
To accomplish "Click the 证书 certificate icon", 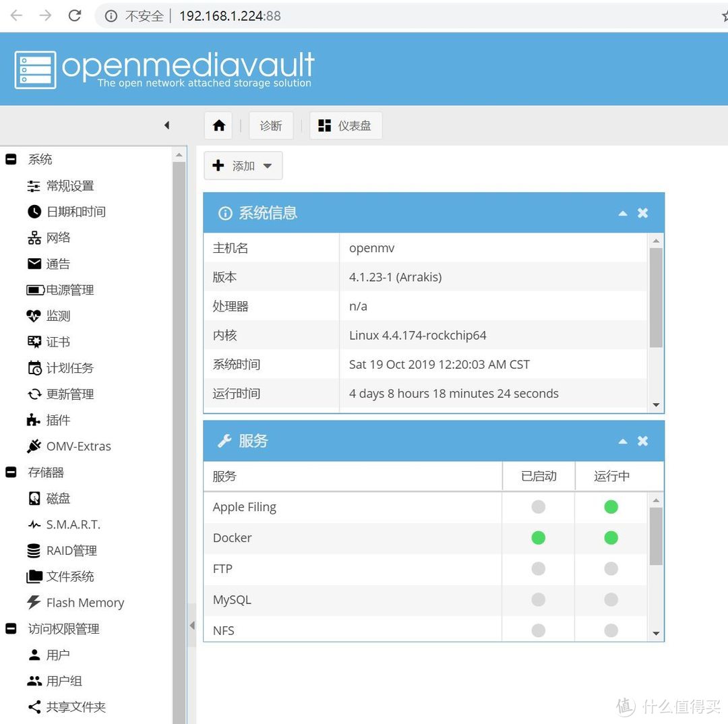I will point(34,342).
